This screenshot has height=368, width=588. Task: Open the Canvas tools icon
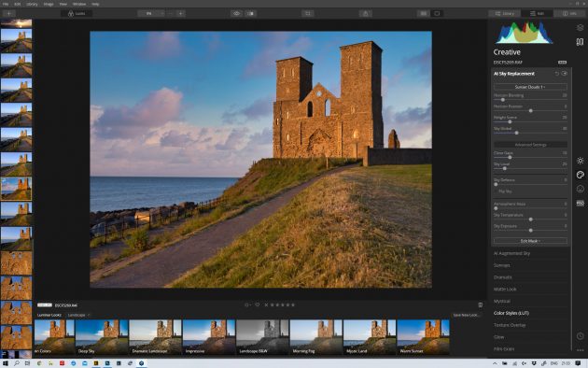581,42
